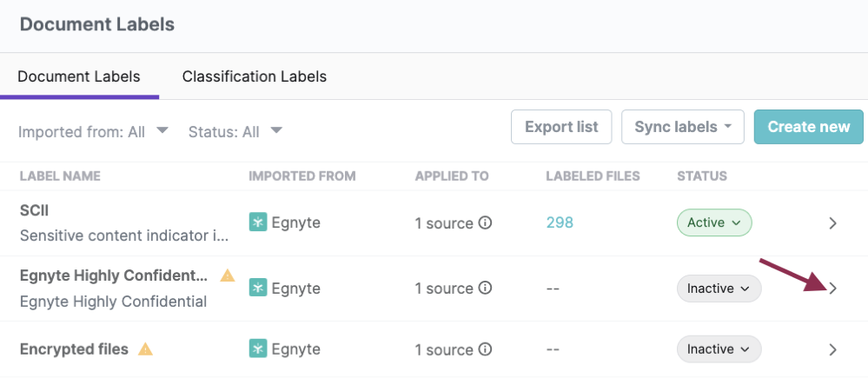868x385 pixels.
Task: Click info icon beside SCII's 1 source
Action: 486,222
